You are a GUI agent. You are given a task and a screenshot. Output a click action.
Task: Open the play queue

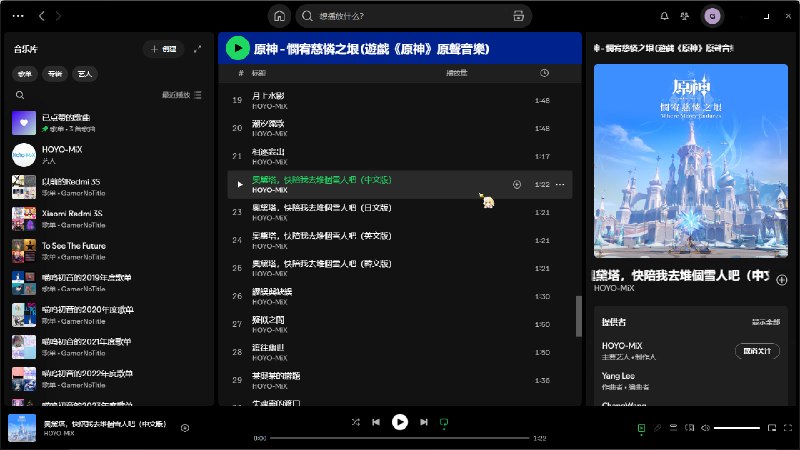673,428
